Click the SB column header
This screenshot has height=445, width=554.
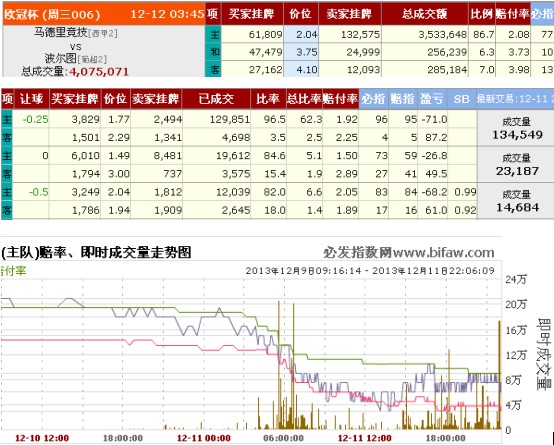click(461, 99)
